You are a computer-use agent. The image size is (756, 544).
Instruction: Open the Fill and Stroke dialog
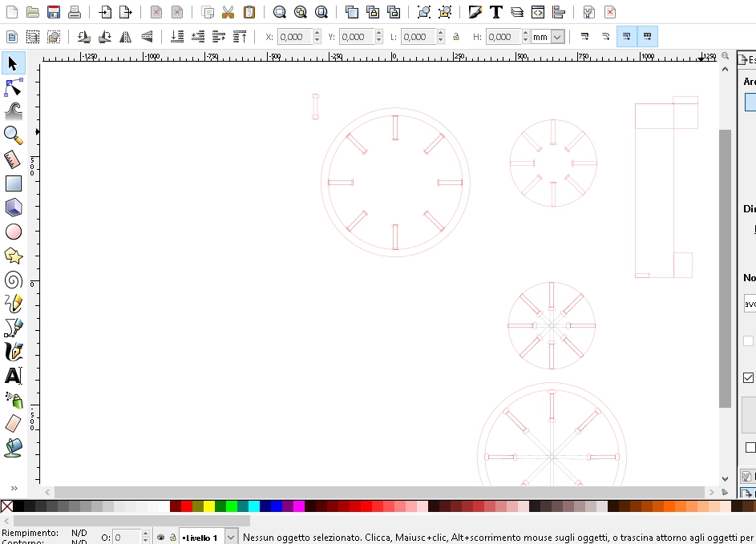point(475,12)
